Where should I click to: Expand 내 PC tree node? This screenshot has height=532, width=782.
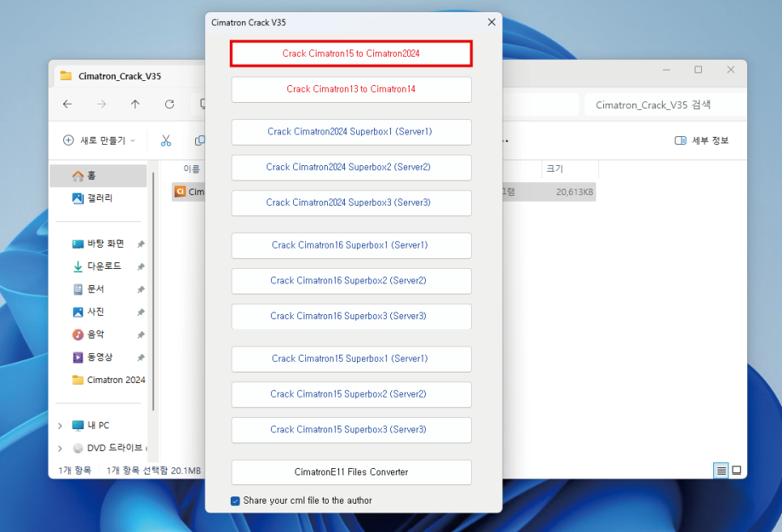coord(60,426)
